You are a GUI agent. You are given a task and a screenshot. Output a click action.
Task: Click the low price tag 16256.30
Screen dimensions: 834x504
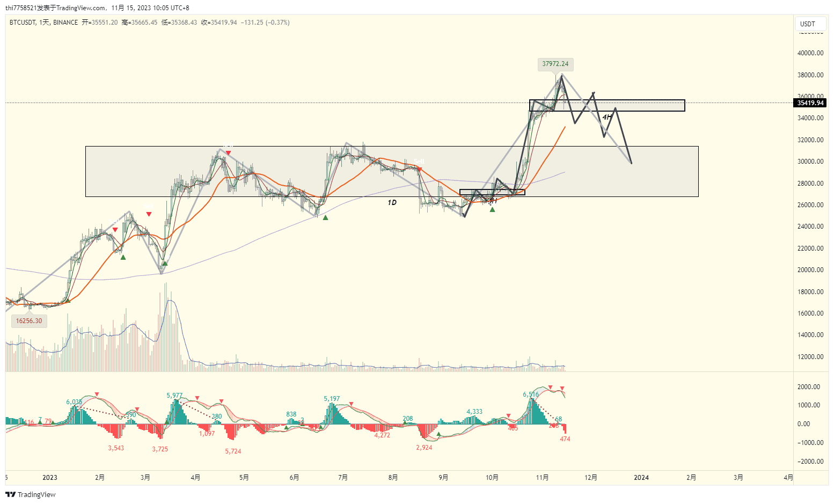click(x=29, y=321)
